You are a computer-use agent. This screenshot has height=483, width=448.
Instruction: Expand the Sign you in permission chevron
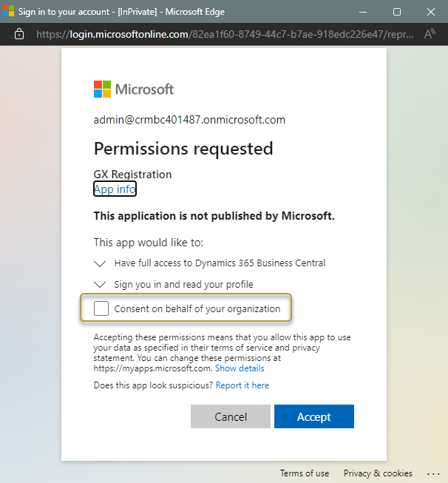click(x=101, y=284)
